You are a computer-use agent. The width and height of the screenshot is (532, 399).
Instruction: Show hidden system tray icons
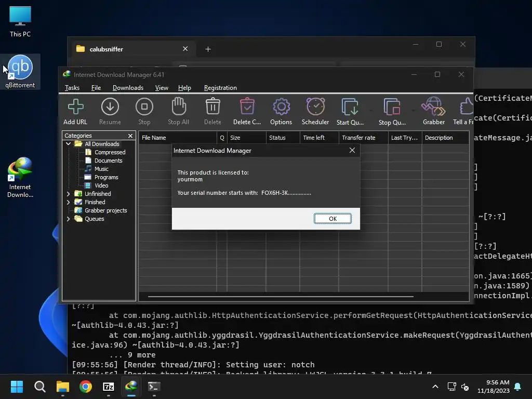coord(435,387)
